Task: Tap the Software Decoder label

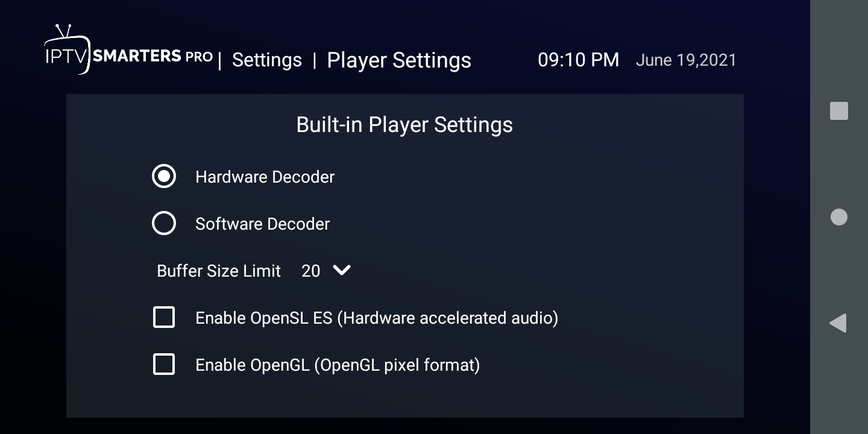Action: coord(262,224)
